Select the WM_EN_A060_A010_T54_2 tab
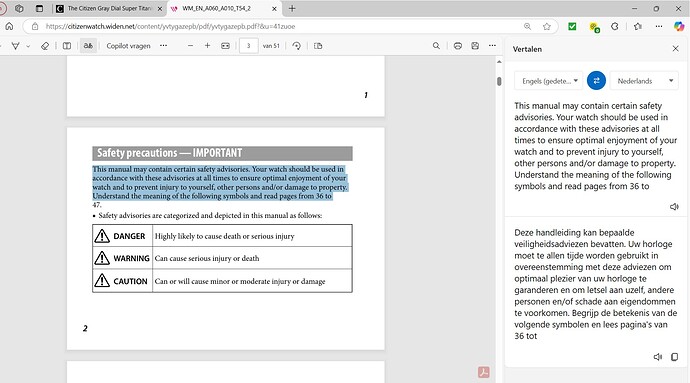 click(x=217, y=8)
